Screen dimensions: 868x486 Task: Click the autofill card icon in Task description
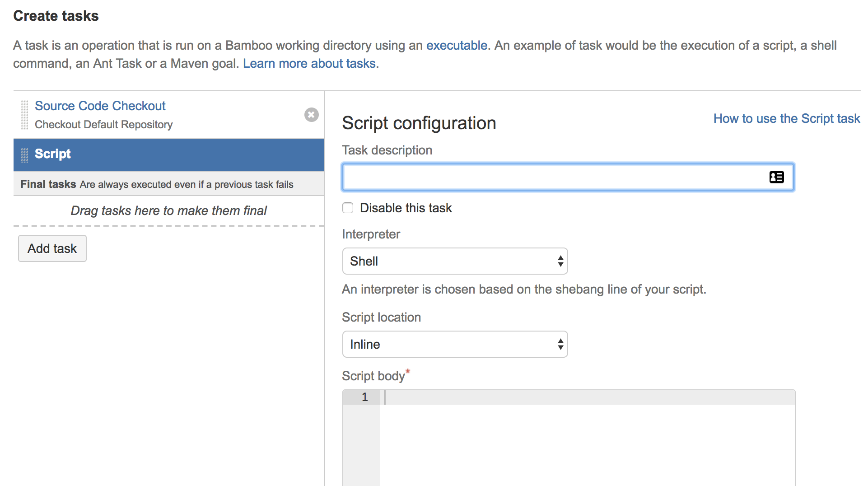(x=776, y=177)
